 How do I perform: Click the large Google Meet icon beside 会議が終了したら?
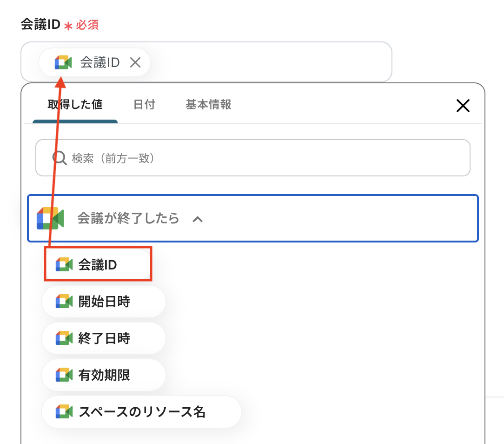click(x=50, y=218)
